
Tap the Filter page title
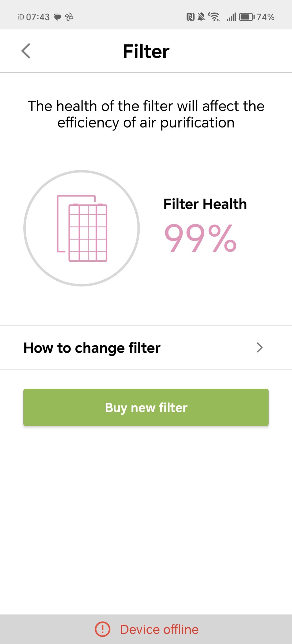[146, 51]
